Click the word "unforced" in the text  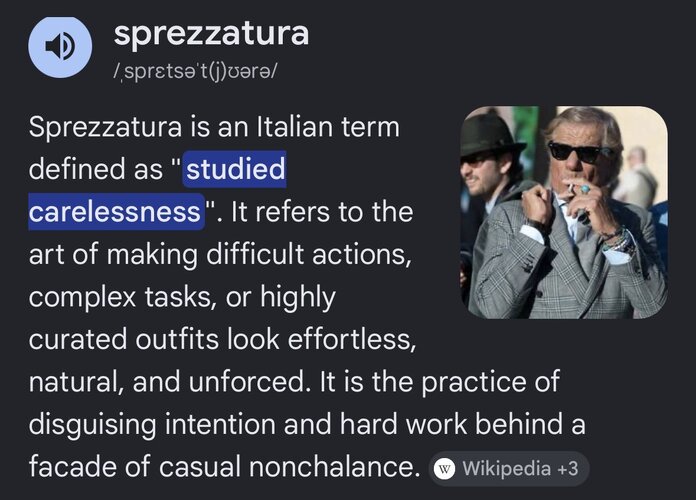pos(249,382)
